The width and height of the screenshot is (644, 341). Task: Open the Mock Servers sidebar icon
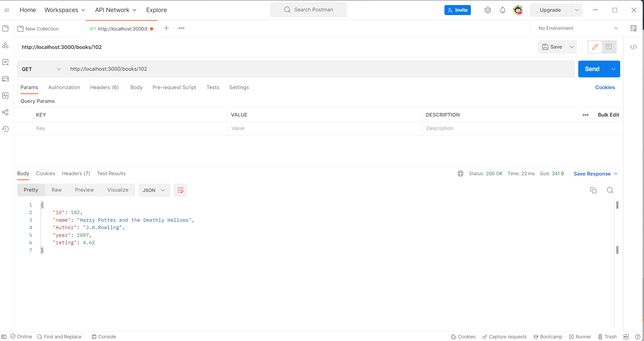pos(5,79)
